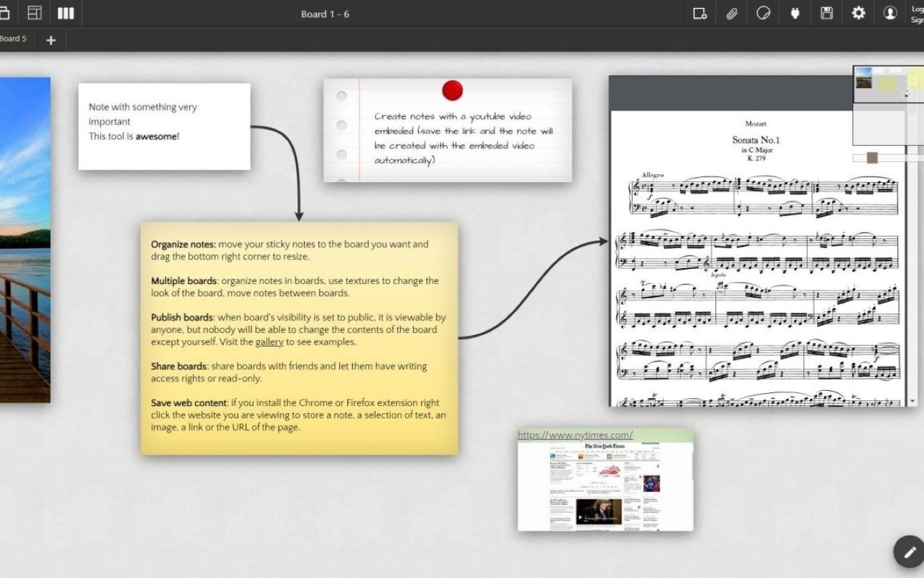Click the sticky notes icon top left
The width and height of the screenshot is (924, 578).
[x=6, y=12]
